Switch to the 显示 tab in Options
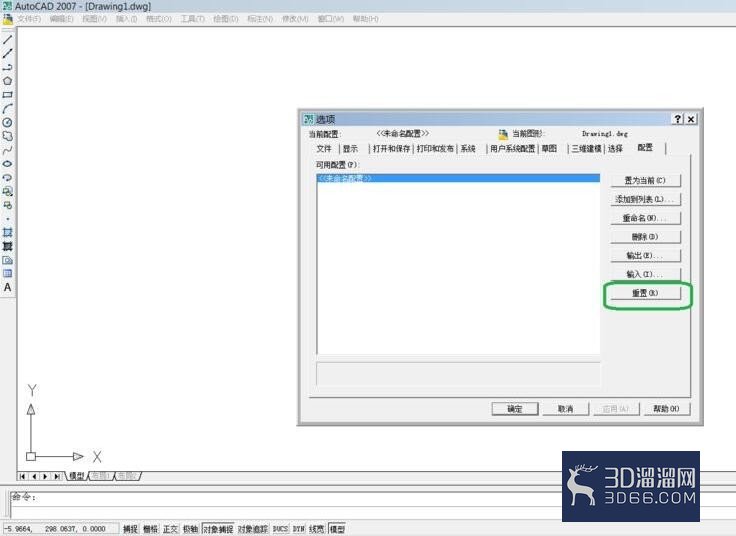The height and width of the screenshot is (536, 736). (350, 149)
